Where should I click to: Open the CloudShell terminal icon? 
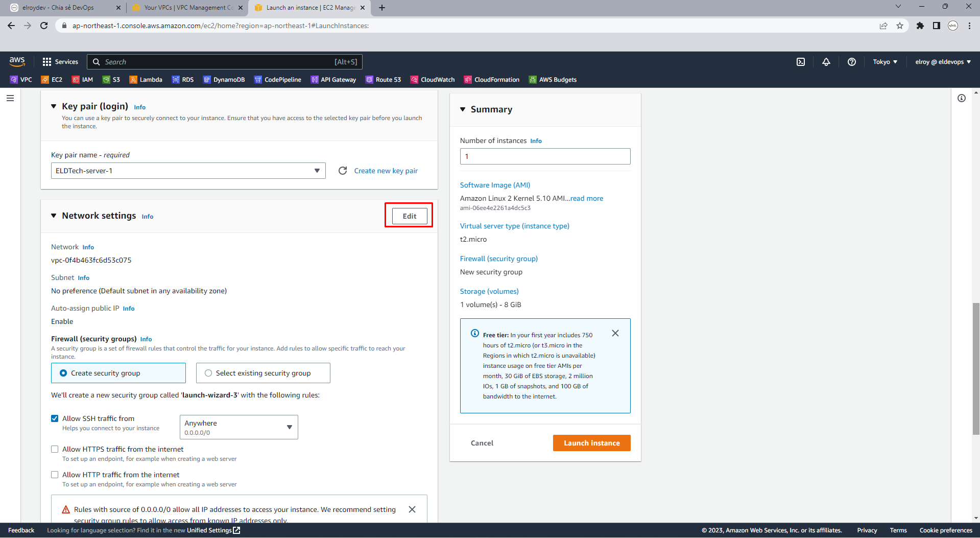pos(801,62)
